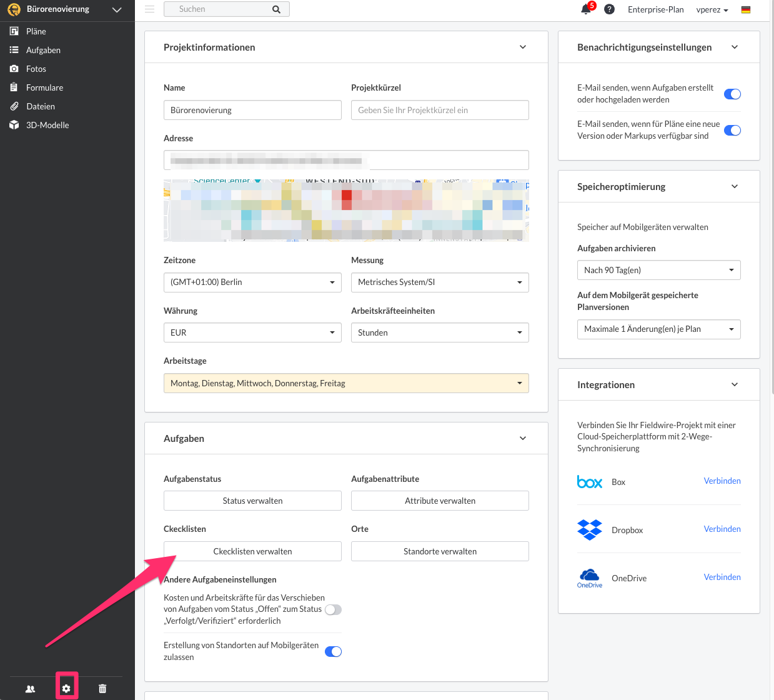Open the Arbeitstage dropdown

coord(346,383)
